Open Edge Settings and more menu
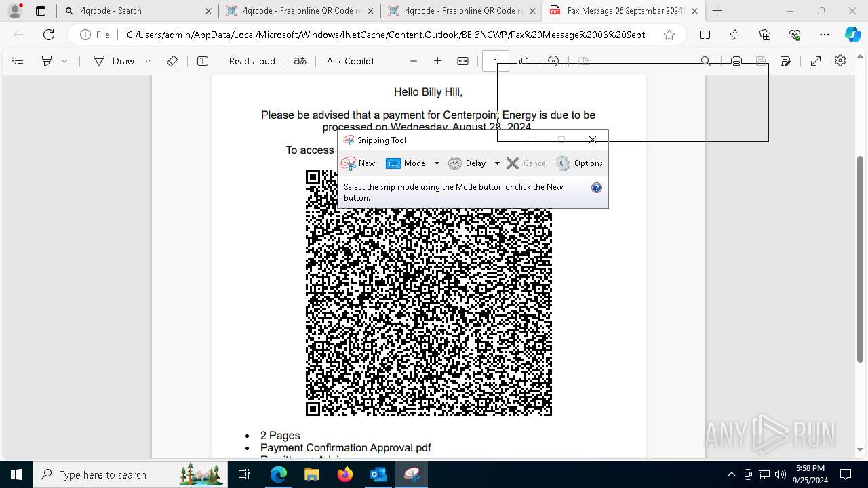The width and height of the screenshot is (868, 488). (x=825, y=35)
